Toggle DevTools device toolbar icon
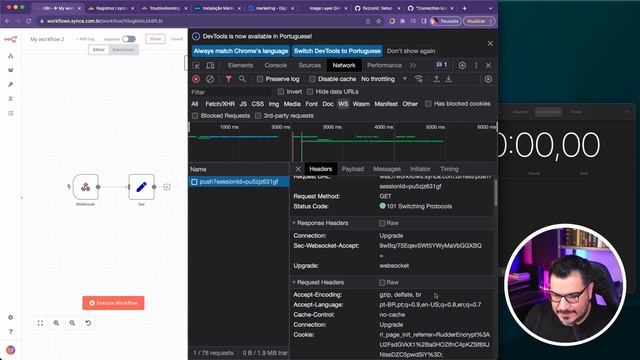 210,65
